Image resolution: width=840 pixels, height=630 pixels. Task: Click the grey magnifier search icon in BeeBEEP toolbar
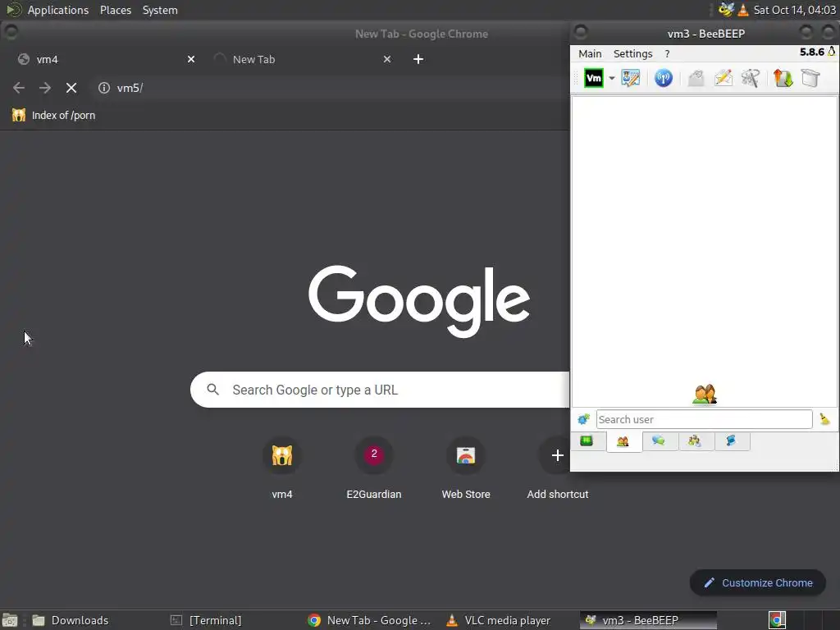coord(750,78)
